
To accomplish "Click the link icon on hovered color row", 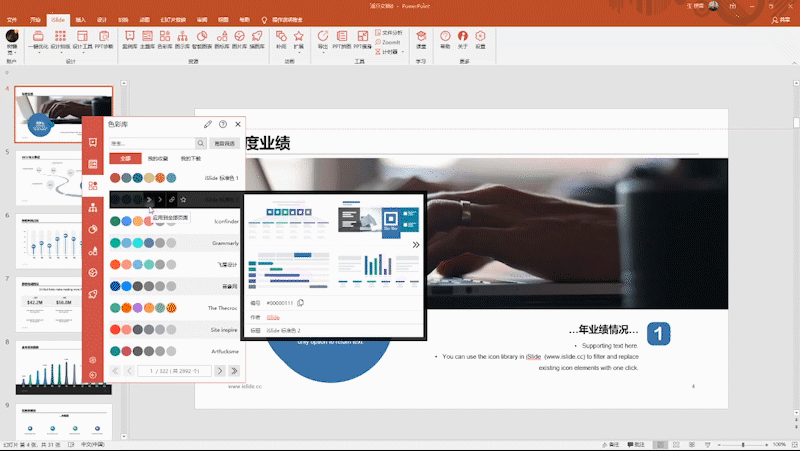I will click(172, 199).
